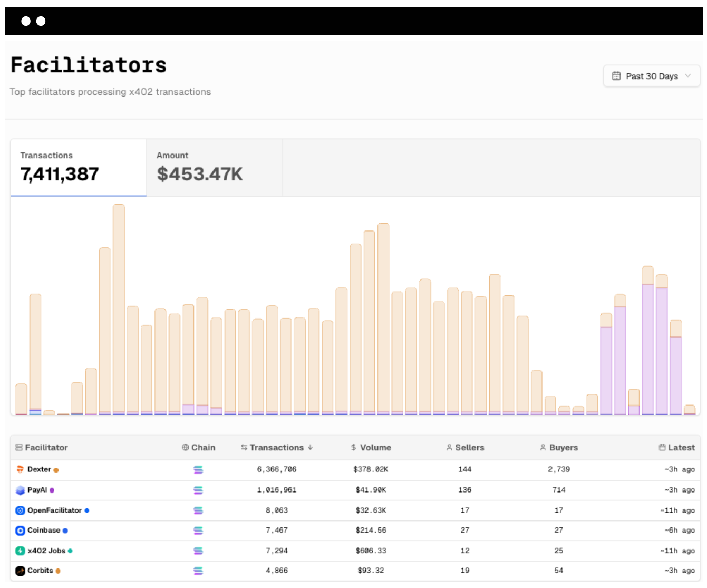707x588 pixels.
Task: Click the Solana chain icon in x402 Jobs row
Action: click(x=198, y=551)
